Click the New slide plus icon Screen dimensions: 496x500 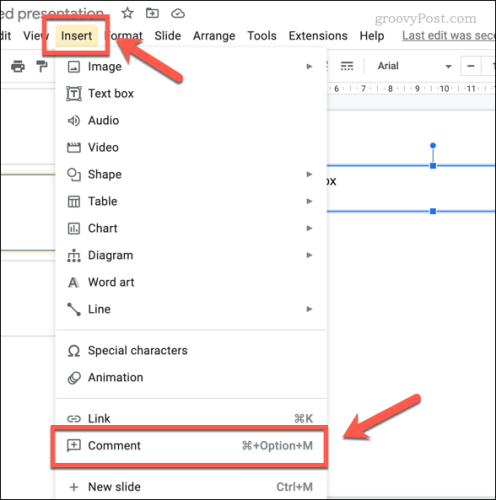pos(74,487)
